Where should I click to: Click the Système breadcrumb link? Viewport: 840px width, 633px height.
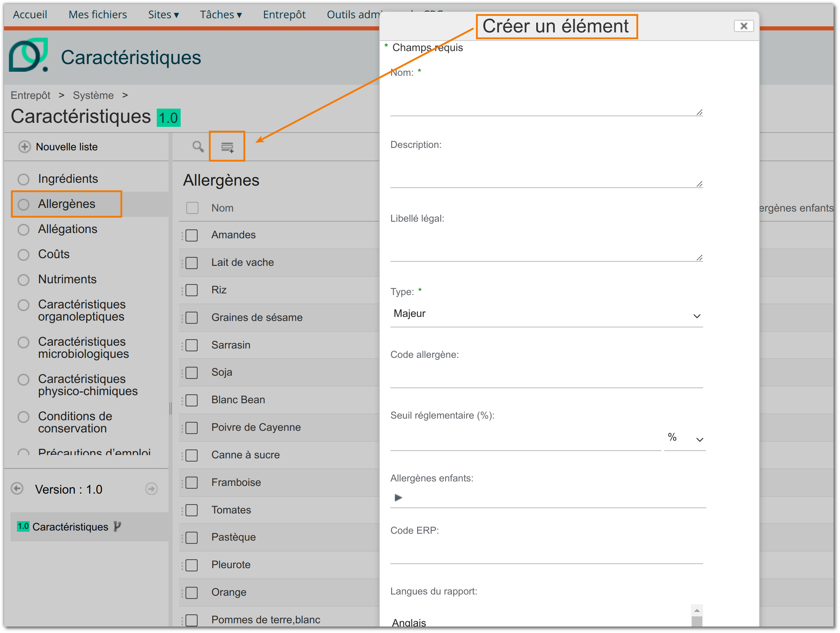click(93, 95)
